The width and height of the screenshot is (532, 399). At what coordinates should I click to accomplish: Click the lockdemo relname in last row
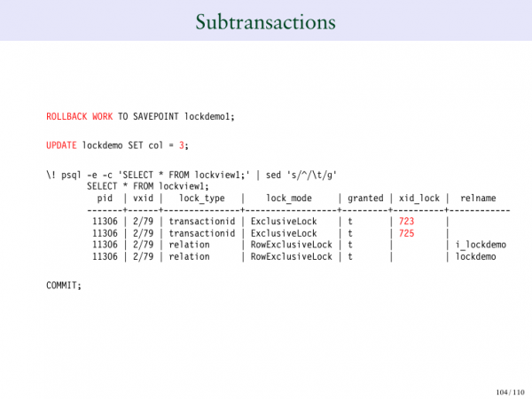point(475,256)
